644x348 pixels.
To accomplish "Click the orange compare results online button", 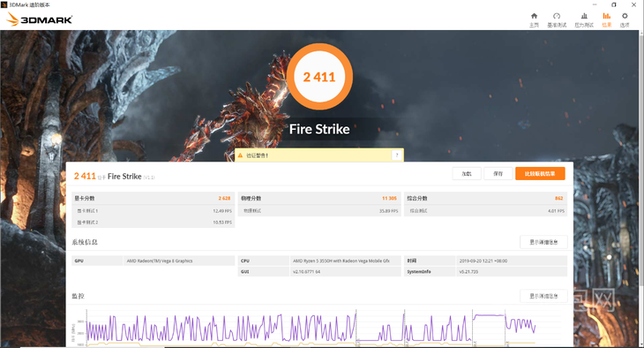I will [540, 174].
